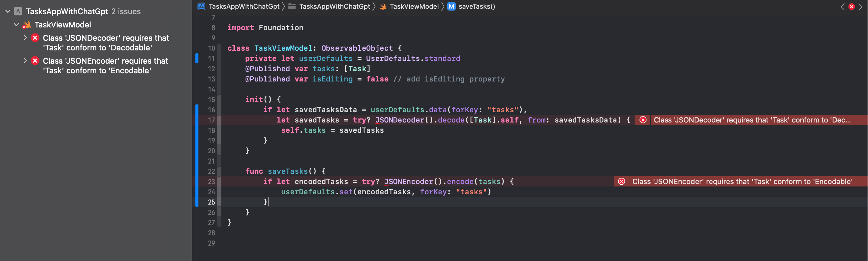Click 'savedTasksData' on line 16
This screenshot has height=261, width=868.
(326, 110)
